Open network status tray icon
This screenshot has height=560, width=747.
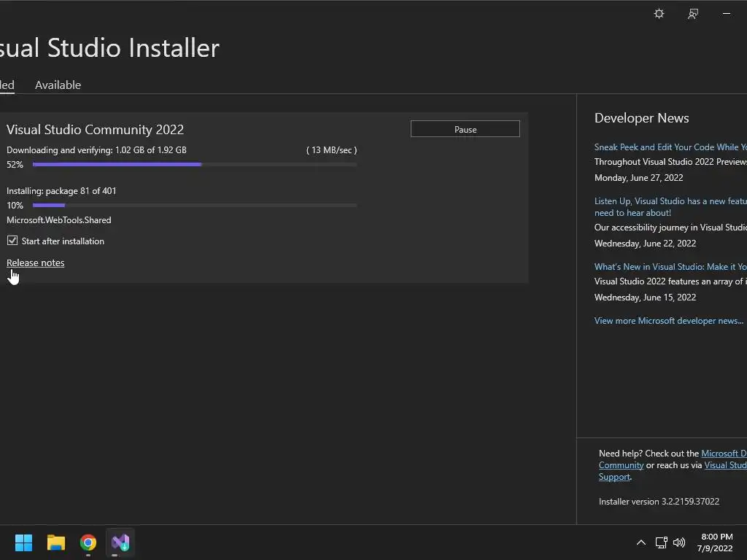(x=661, y=542)
